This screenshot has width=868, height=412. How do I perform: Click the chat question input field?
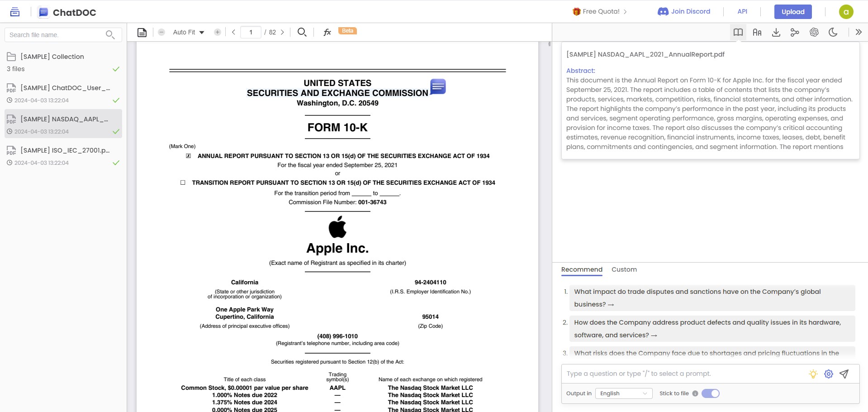coord(684,374)
